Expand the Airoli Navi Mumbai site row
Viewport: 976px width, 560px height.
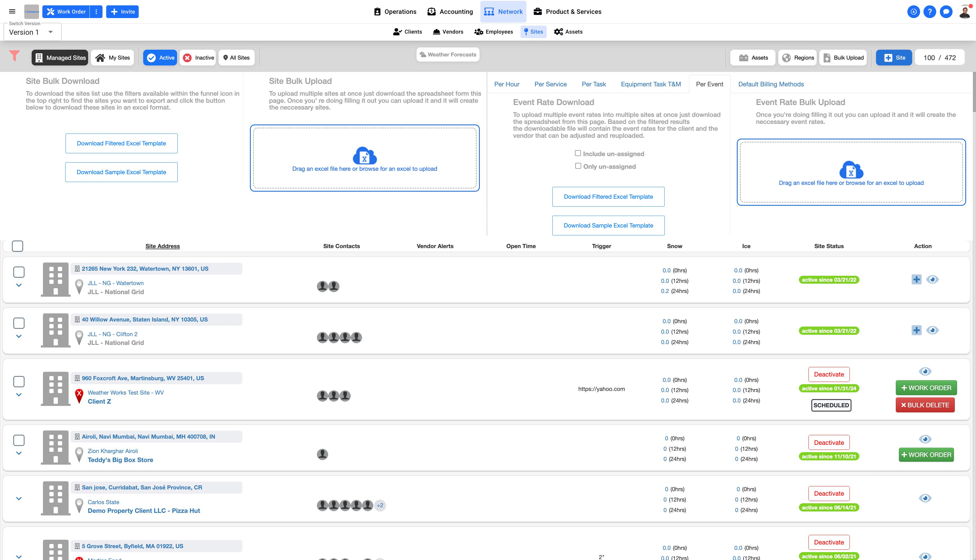(x=19, y=453)
